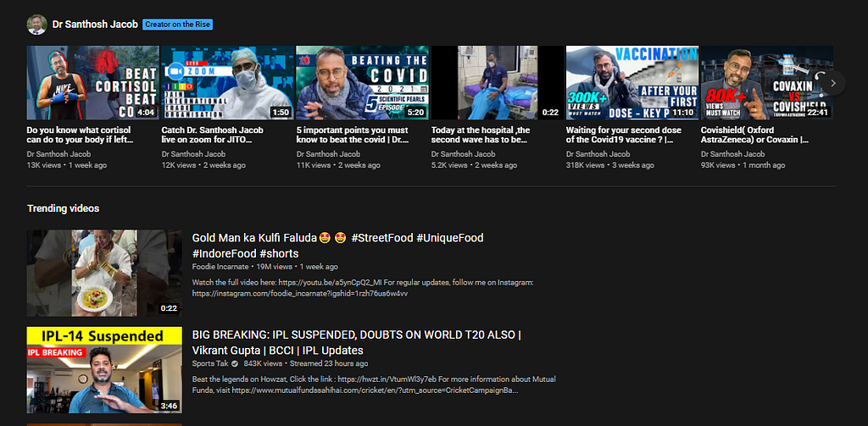Click the Gold Man ka Kulfi Faluda title
The image size is (868, 426).
[337, 246]
